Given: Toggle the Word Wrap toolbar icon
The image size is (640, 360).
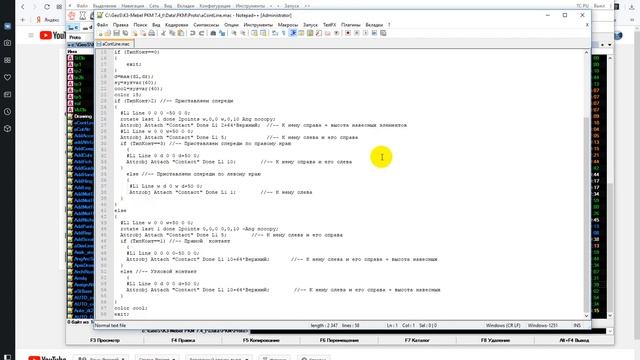Looking at the screenshot, I should [x=275, y=33].
